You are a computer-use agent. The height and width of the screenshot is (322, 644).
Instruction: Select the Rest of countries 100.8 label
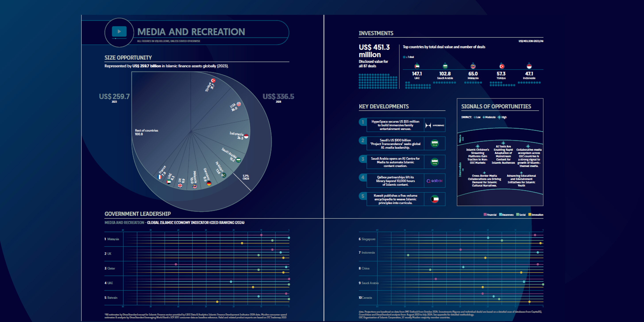point(147,132)
